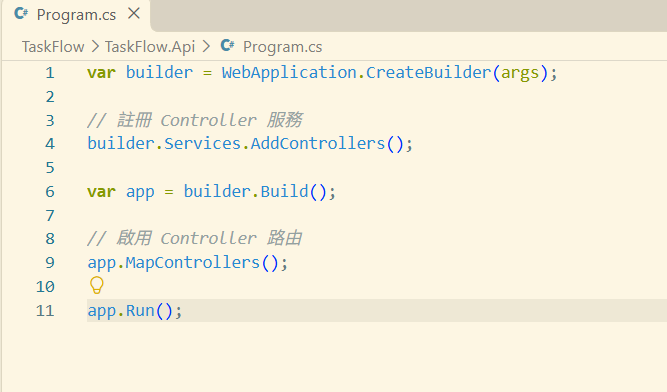Click the C# icon in breadcrumb

(x=228, y=45)
